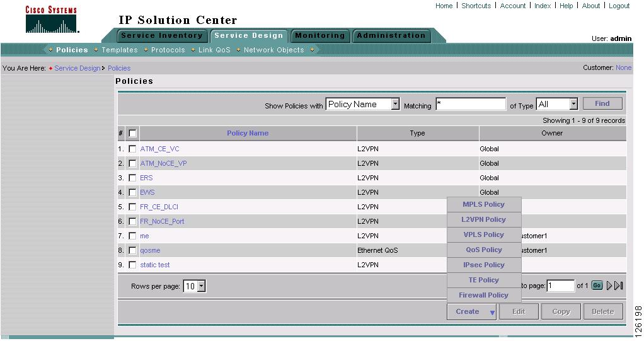Open the EWS policy link

tap(147, 192)
